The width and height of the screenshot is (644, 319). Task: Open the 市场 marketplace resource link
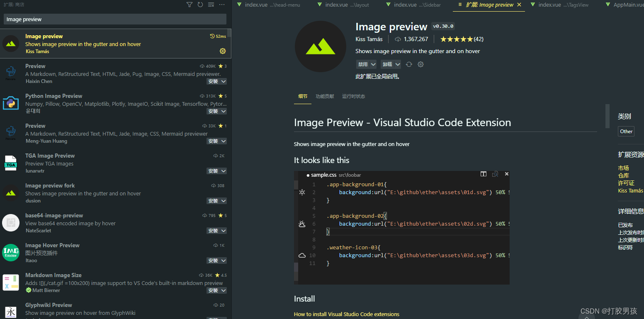(x=623, y=168)
